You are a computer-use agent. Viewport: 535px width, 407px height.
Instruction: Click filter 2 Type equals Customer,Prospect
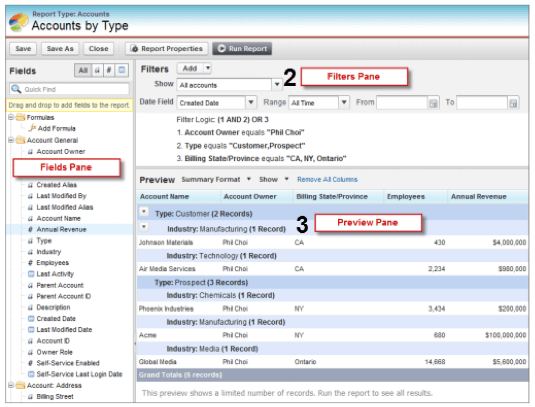coord(241,146)
